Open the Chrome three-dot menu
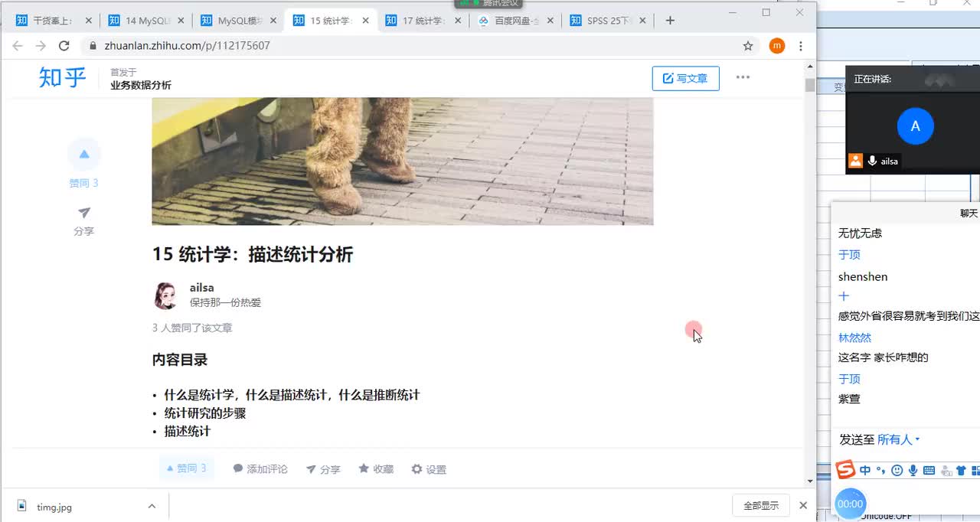980x522 pixels. pos(801,46)
